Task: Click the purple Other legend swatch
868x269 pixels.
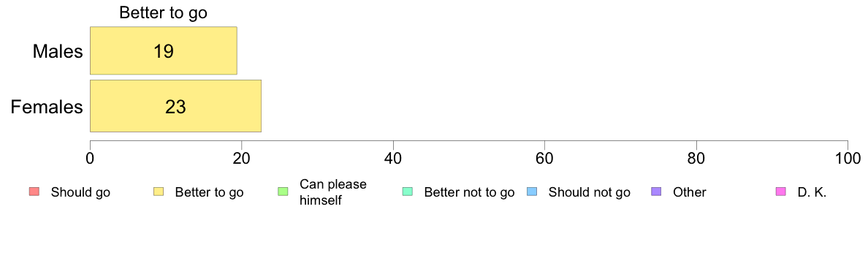Action: coord(656,192)
